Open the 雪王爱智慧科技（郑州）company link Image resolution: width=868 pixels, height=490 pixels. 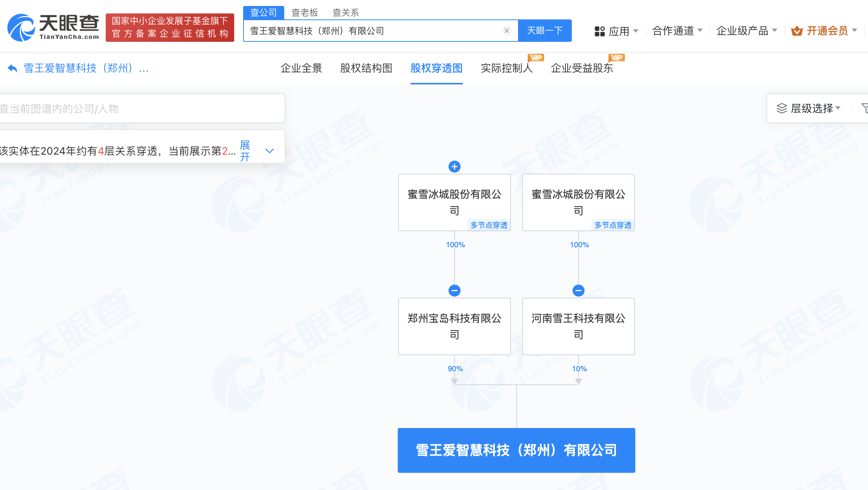[x=86, y=68]
